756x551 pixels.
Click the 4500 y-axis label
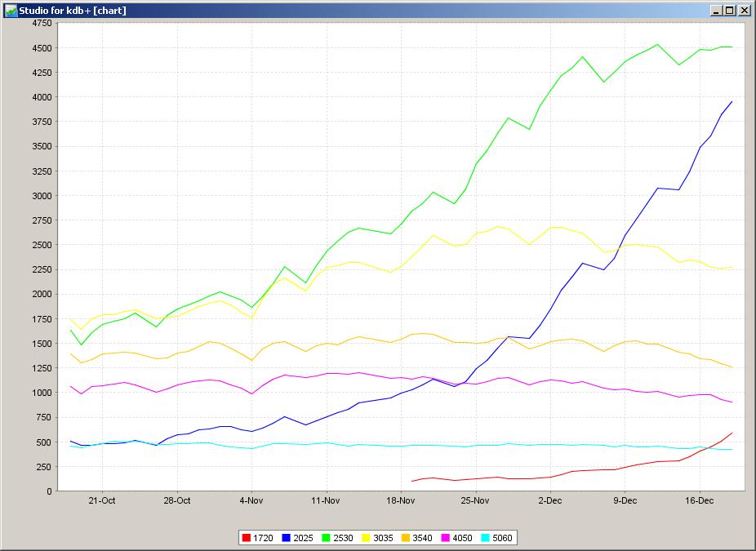pyautogui.click(x=42, y=47)
